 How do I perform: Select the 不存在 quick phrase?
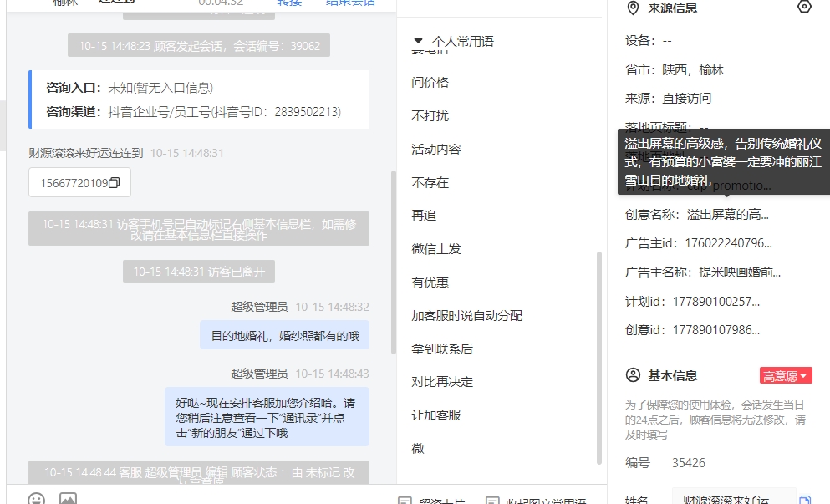click(430, 183)
